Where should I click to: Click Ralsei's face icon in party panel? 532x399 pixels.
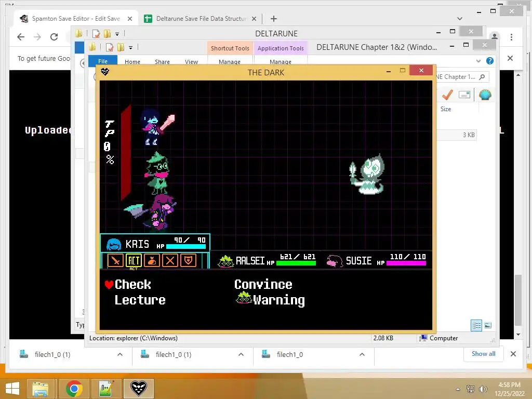coord(225,261)
